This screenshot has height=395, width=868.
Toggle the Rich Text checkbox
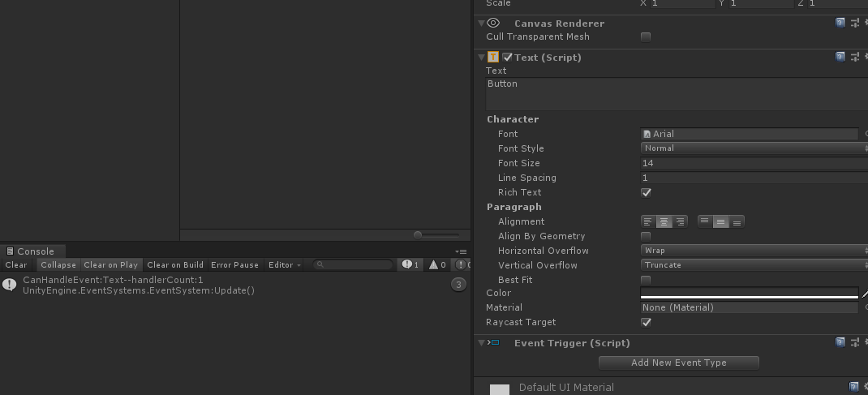click(x=646, y=192)
